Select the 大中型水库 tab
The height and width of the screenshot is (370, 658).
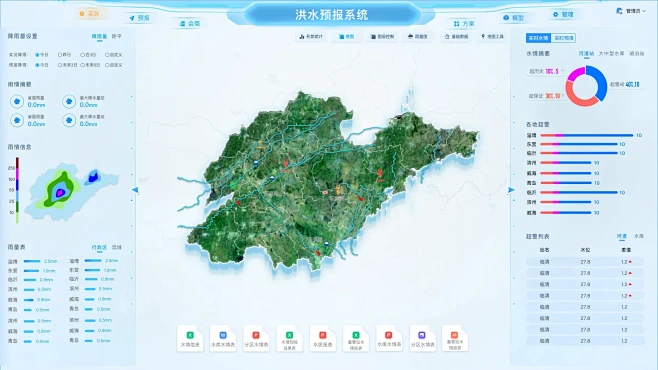click(x=611, y=54)
